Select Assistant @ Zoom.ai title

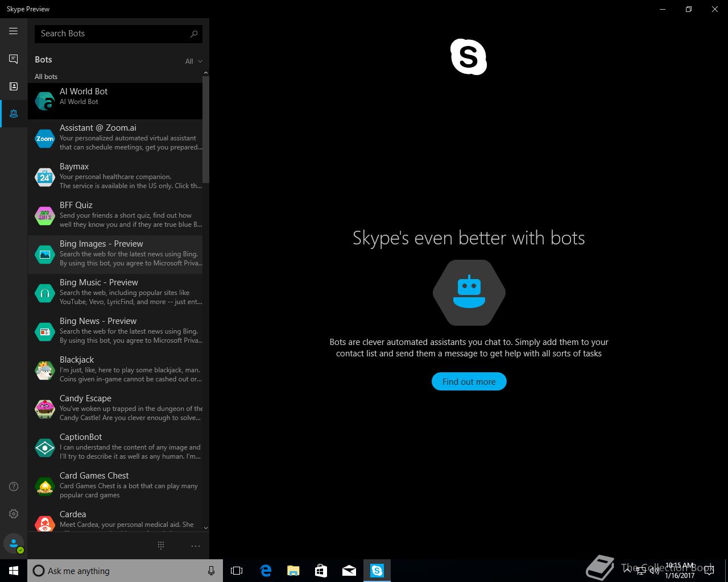(x=98, y=127)
